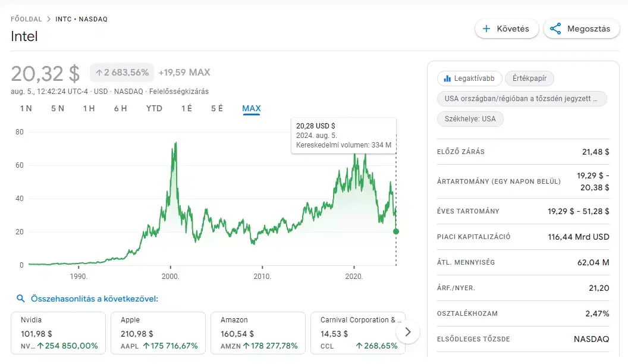Viewport: 628px width, 364px height.
Task: Click the +19,59 MAX change text
Action: [184, 73]
